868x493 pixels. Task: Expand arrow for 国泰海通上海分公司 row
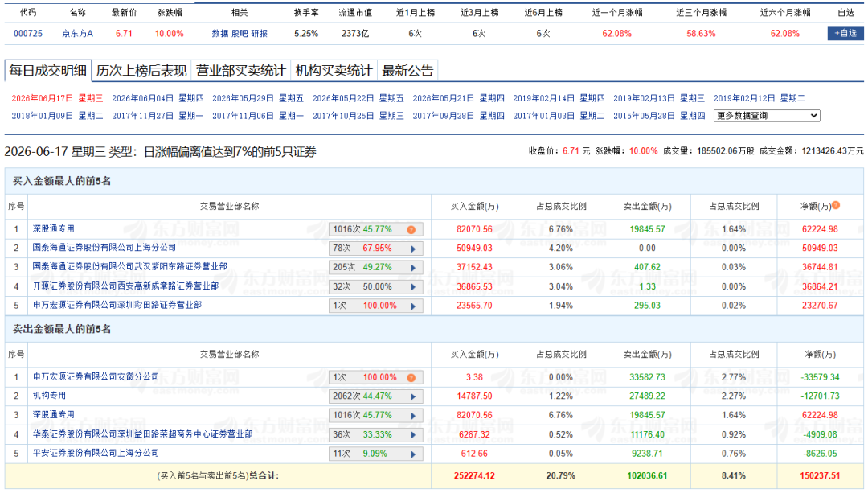click(413, 249)
